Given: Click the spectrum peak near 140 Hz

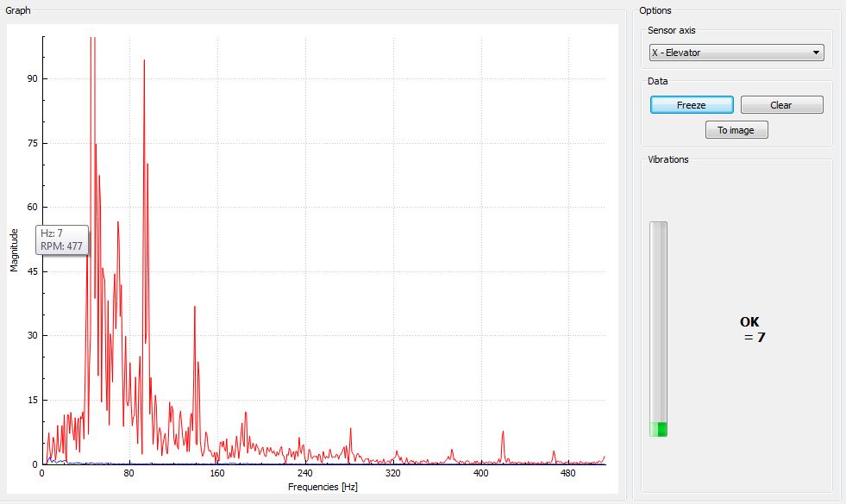Looking at the screenshot, I should point(195,308).
